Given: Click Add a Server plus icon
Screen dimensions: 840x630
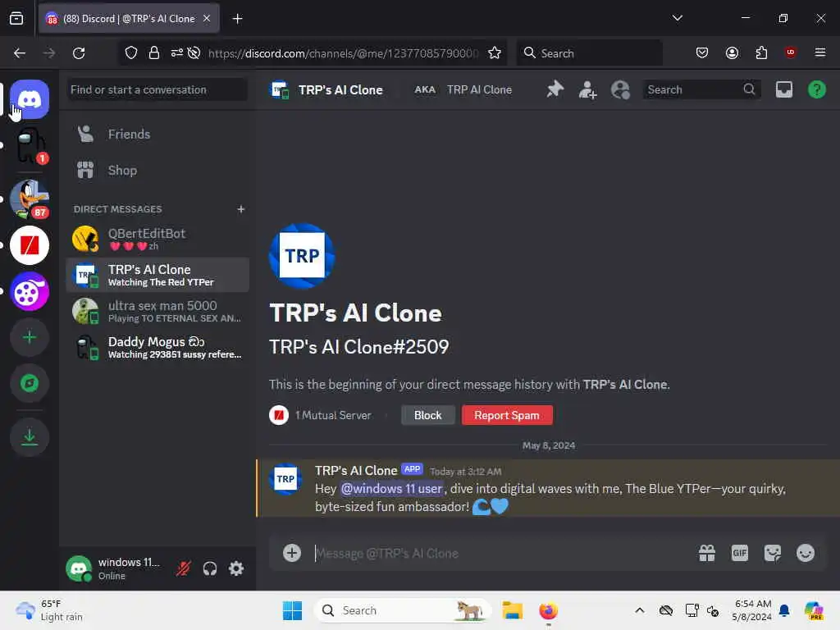Looking at the screenshot, I should (30, 337).
